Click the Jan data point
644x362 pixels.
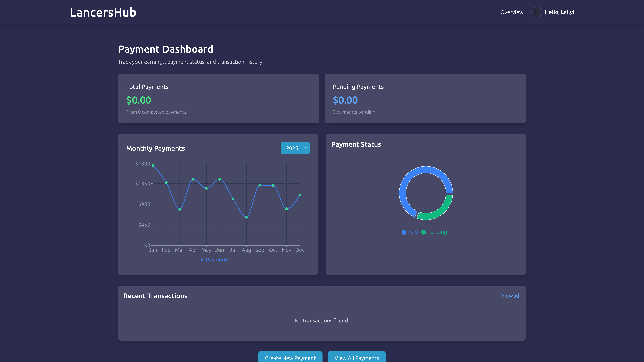pos(153,165)
